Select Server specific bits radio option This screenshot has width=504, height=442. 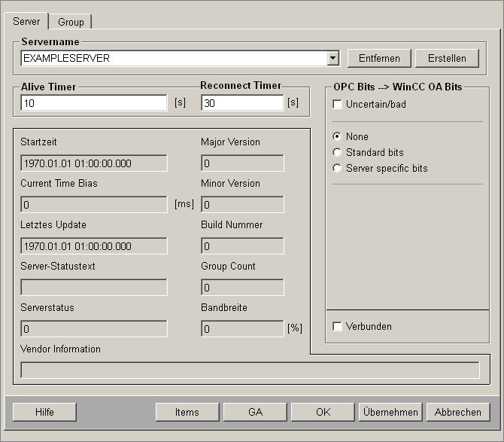tap(338, 169)
